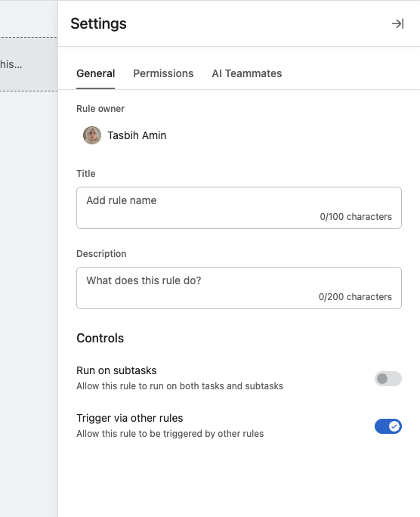Open the AI Teammates tab
Viewport: 420px width, 517px height.
coord(247,73)
